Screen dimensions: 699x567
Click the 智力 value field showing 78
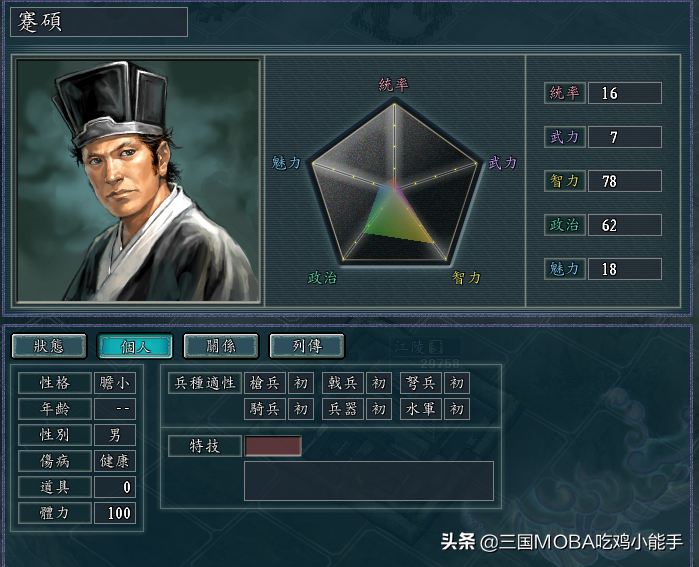(625, 181)
